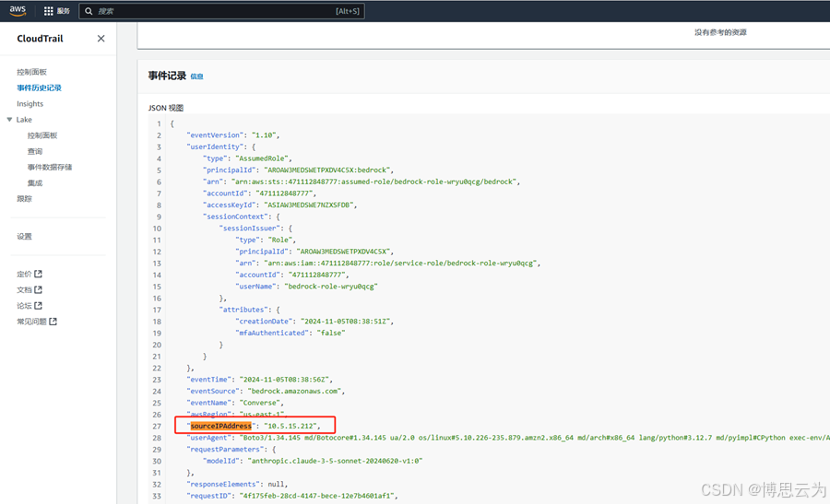
Task: Click the "eventTime" line in JSON
Action: 260,380
